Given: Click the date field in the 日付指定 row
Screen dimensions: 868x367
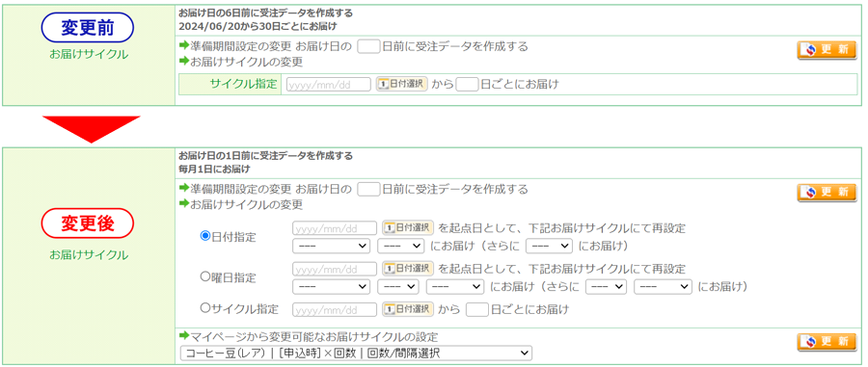Looking at the screenshot, I should point(335,227).
